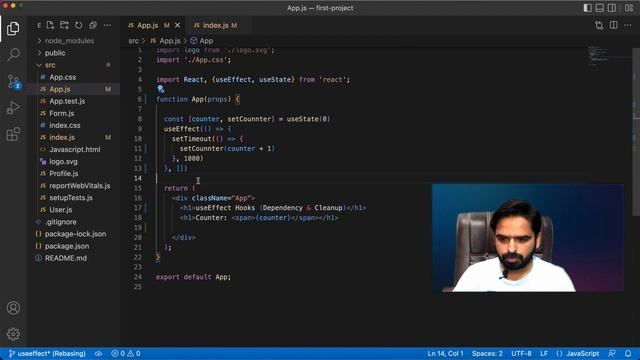The image size is (640, 360).
Task: Click the editor minimap
Action: point(609,57)
